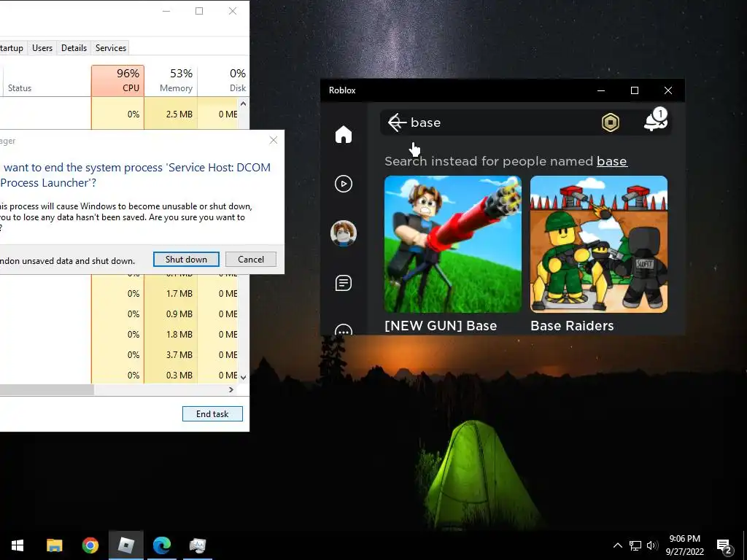Open the More ellipsis icon in Roblox sidebar

pos(343,330)
